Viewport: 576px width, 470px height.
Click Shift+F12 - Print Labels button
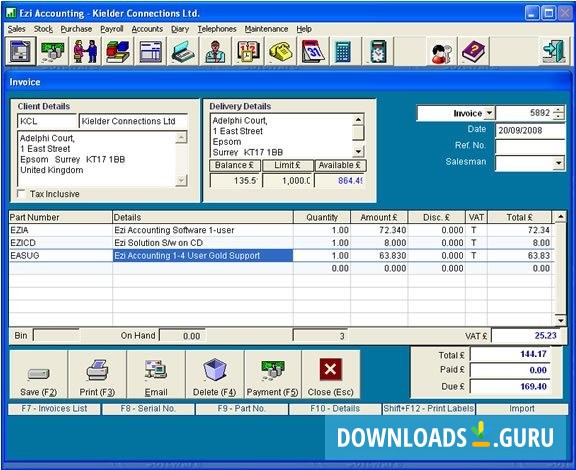click(429, 409)
